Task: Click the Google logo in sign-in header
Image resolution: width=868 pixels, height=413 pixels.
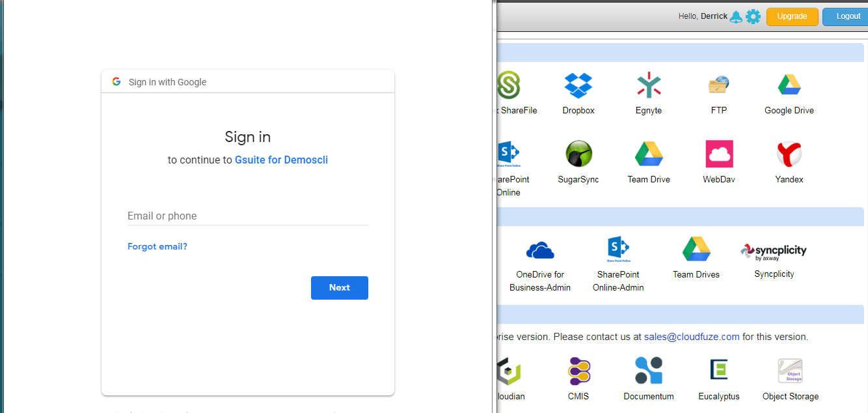Action: coord(116,81)
